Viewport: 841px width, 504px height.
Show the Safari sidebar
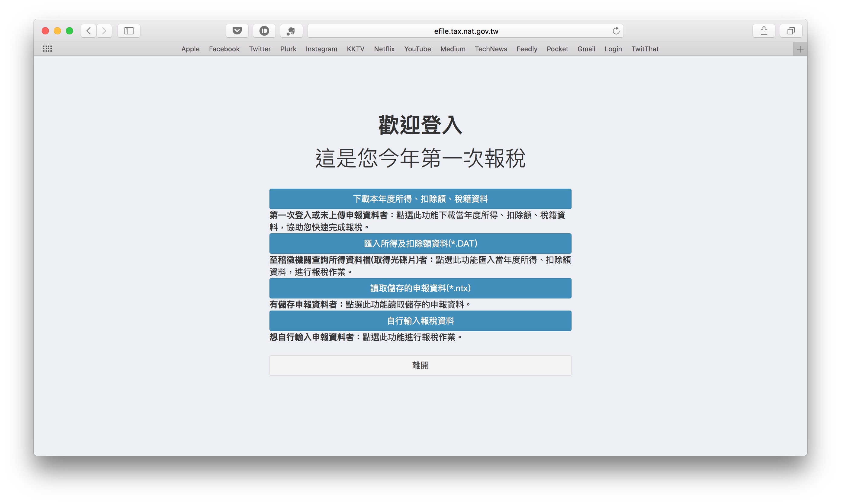(x=129, y=31)
